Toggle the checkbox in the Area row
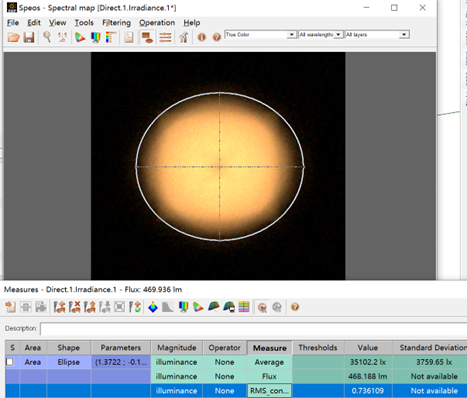 pyautogui.click(x=10, y=362)
